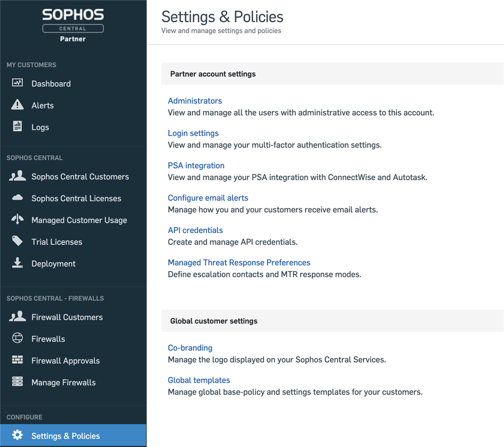Click the PSA integration link
The width and height of the screenshot is (504, 447).
click(x=196, y=165)
